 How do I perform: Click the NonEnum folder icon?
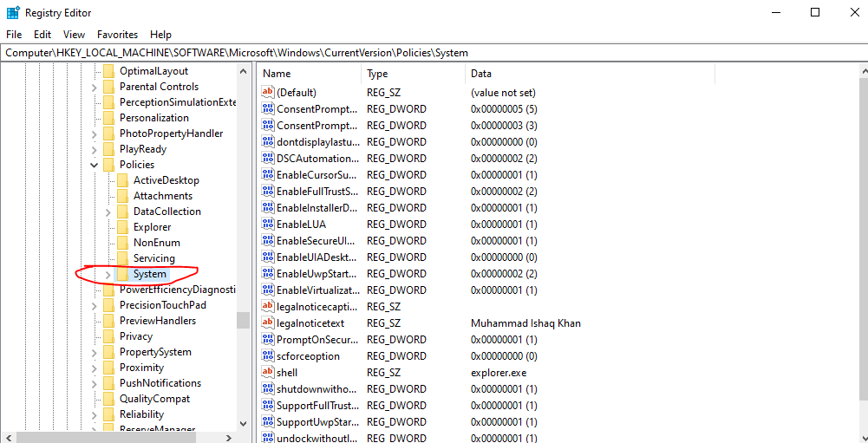coord(122,243)
